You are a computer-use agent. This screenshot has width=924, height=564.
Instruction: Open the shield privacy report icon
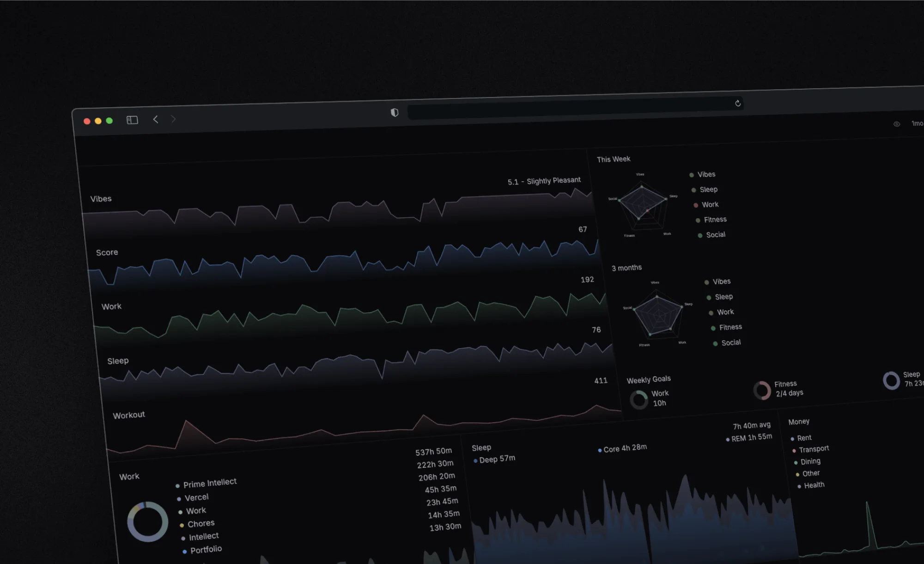[394, 112]
